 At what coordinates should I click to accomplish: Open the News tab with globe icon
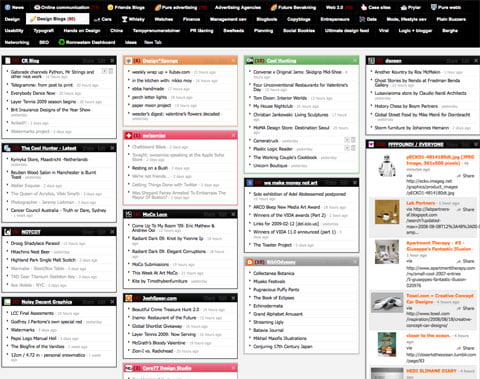coord(15,7)
